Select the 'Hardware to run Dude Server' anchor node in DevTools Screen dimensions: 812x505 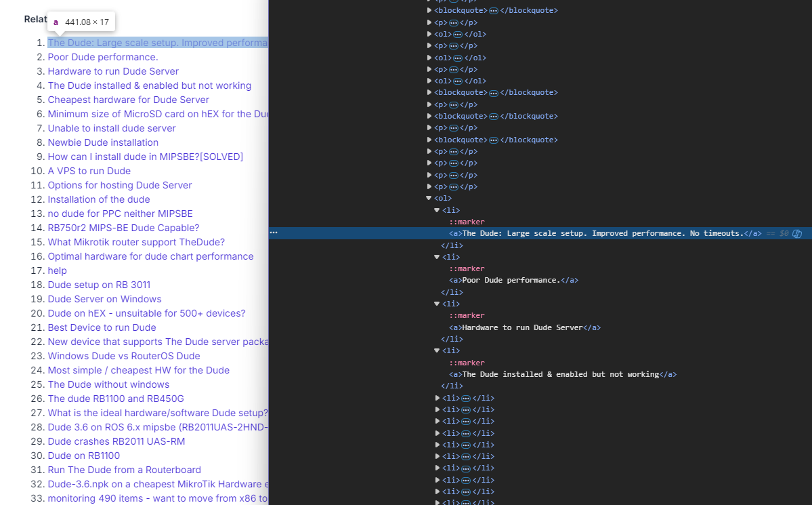(x=525, y=327)
